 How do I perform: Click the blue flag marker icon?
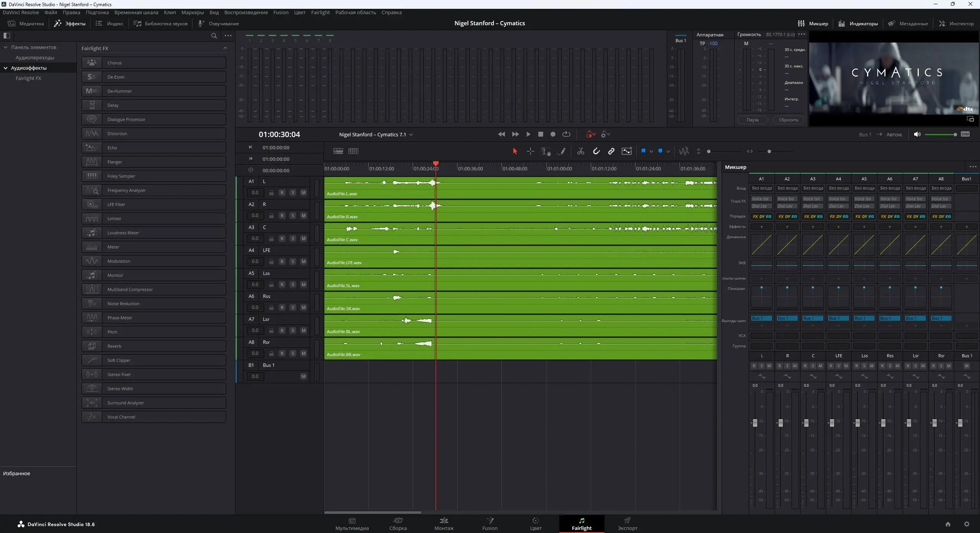tap(643, 151)
